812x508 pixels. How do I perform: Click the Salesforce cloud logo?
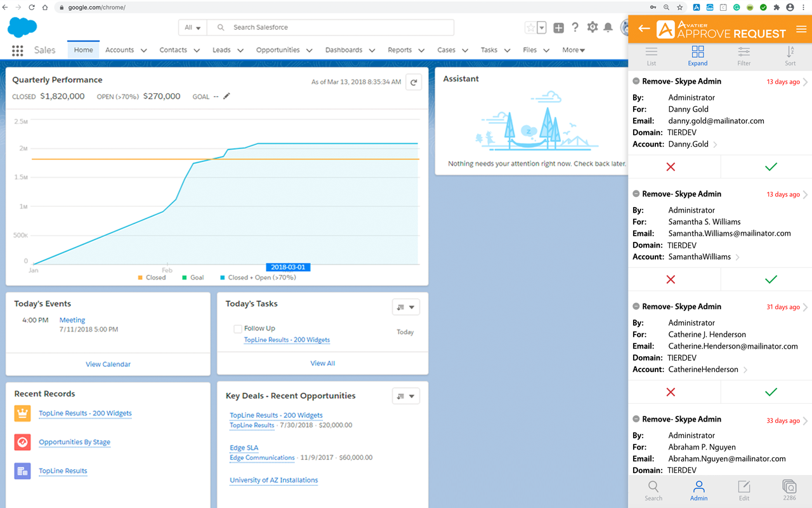click(x=22, y=27)
